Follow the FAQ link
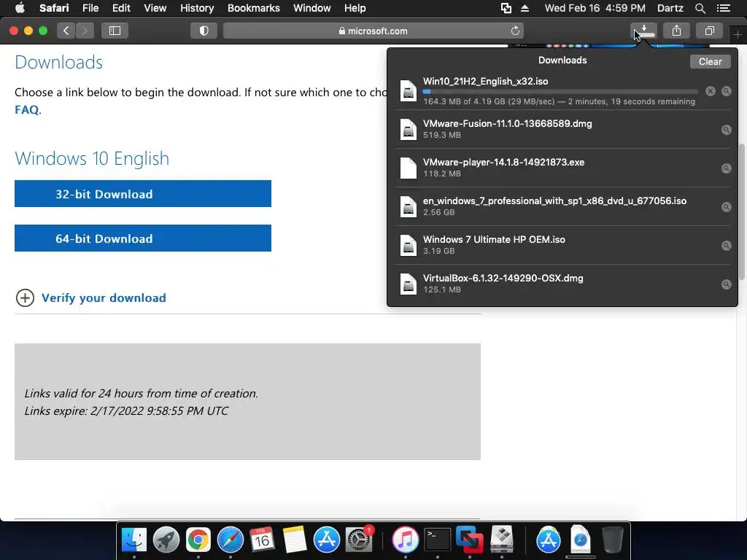The image size is (747, 560). [x=27, y=109]
